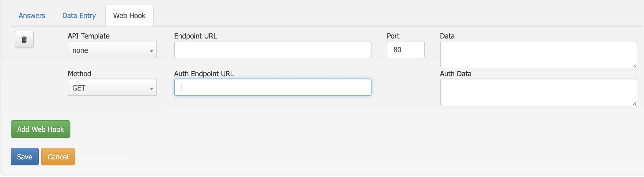
Task: Click the Port label
Action: [393, 36]
